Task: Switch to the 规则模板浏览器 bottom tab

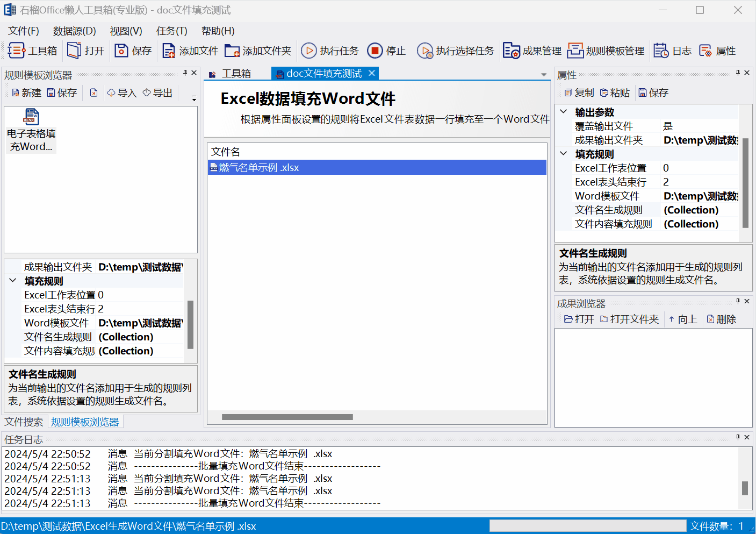Action: click(85, 422)
